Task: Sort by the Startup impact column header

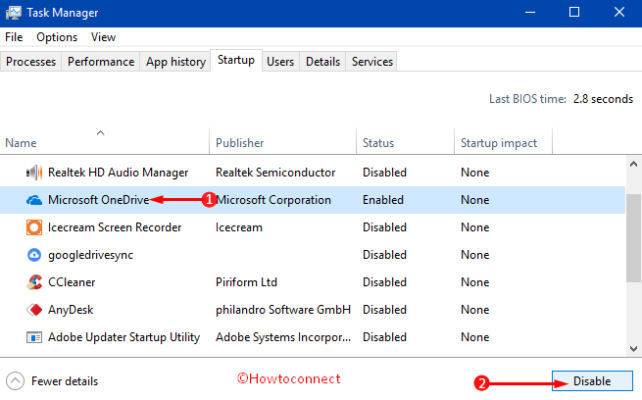Action: pos(503,141)
